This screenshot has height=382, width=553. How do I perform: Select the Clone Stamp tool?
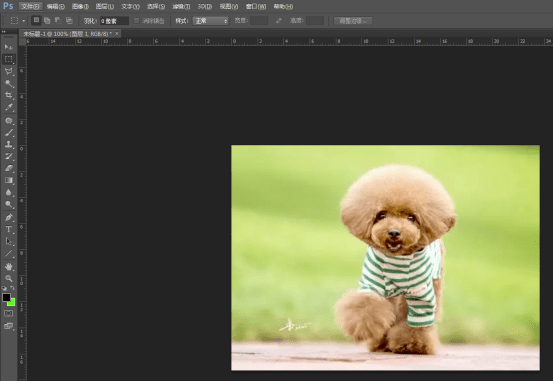pos(8,144)
